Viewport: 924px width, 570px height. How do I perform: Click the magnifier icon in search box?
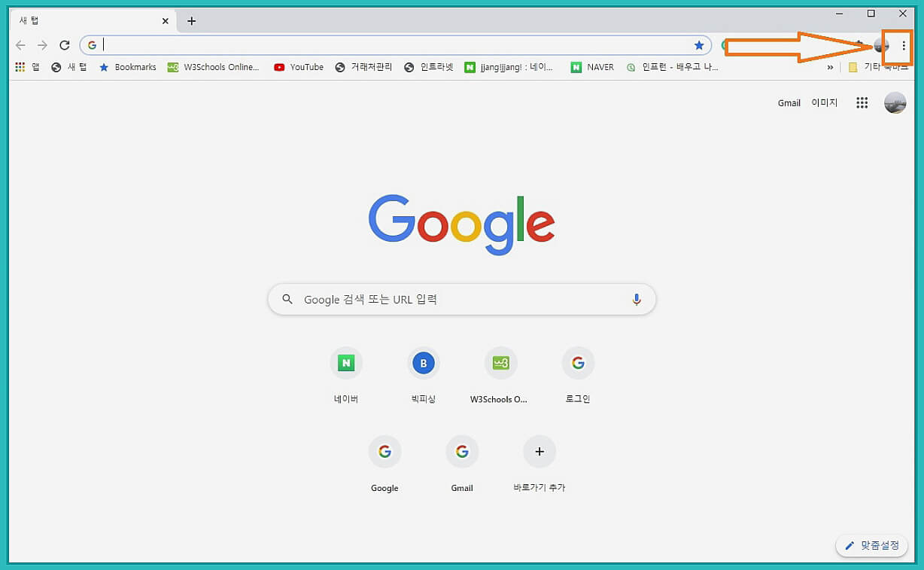[287, 299]
